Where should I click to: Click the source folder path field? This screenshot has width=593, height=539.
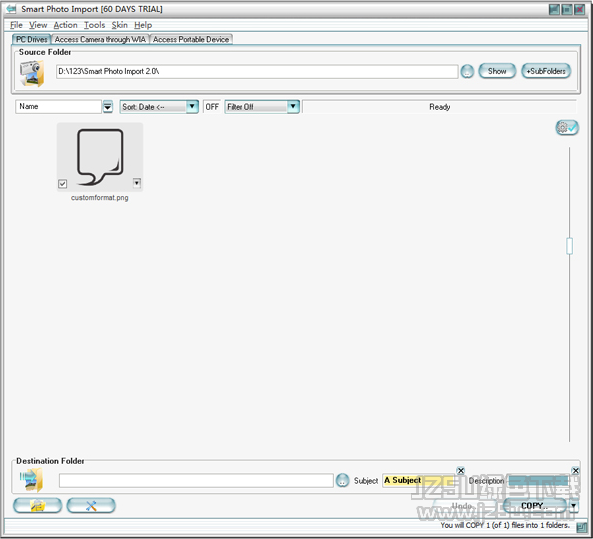(257, 71)
